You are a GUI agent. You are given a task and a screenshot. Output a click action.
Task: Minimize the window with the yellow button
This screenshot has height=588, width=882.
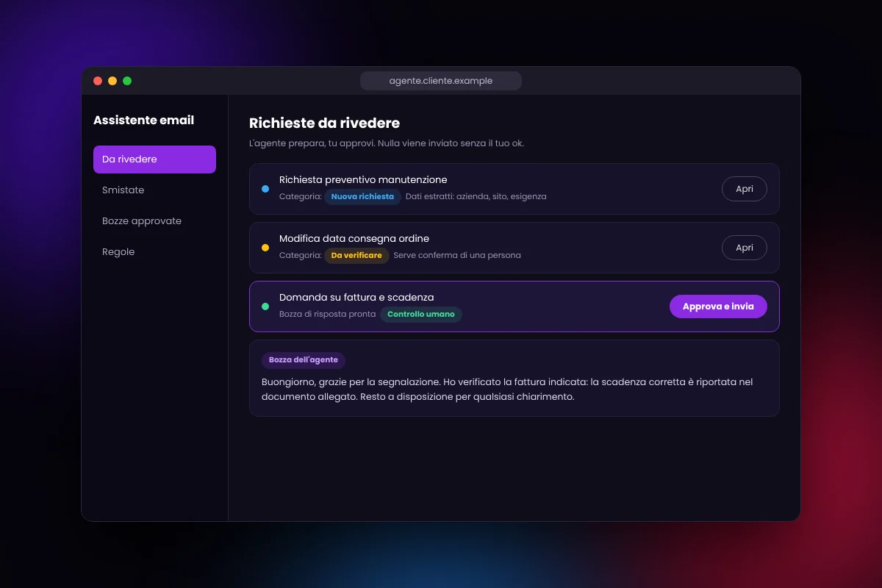pyautogui.click(x=112, y=81)
